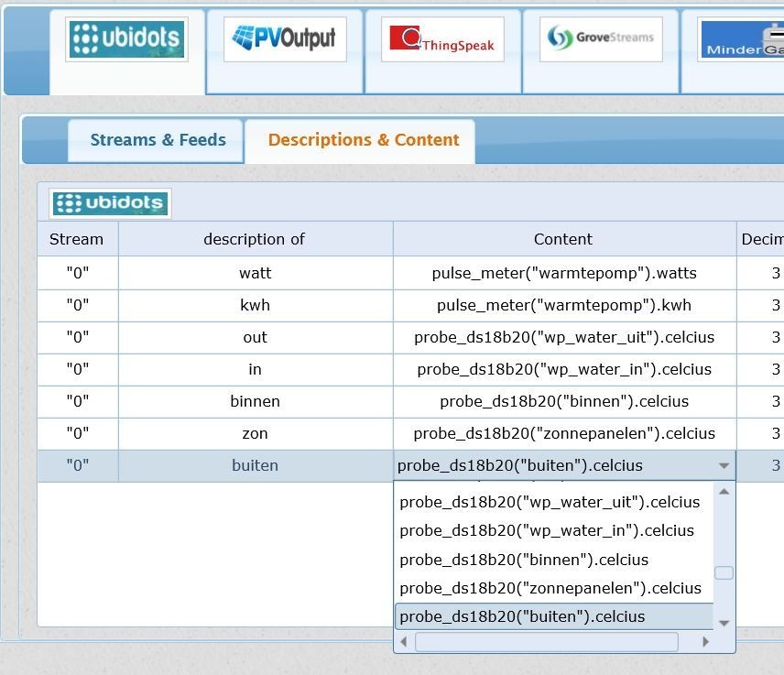Switch to the ThingSpeak service tab
The height and width of the screenshot is (675, 784).
click(442, 51)
